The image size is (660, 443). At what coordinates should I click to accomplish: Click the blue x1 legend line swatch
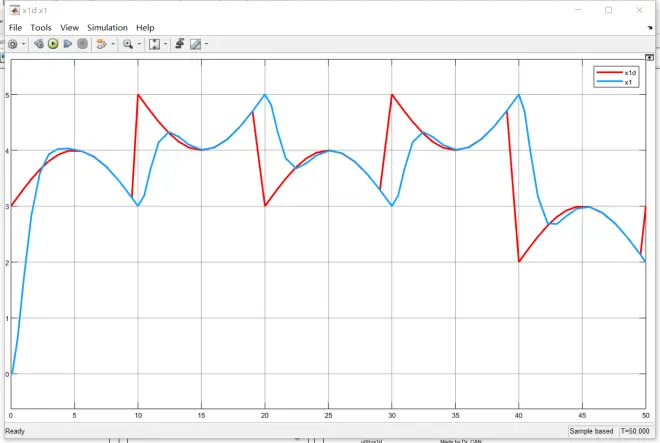point(609,82)
